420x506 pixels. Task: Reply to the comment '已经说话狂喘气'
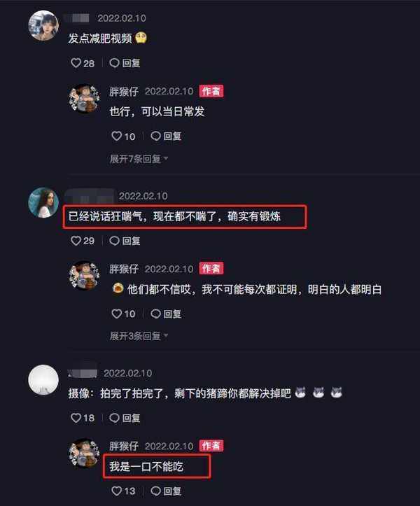tap(125, 241)
